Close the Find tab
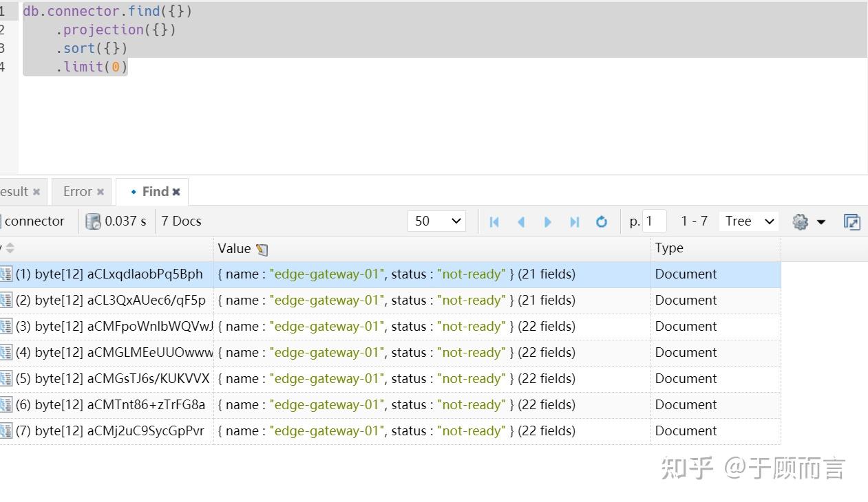This screenshot has height=502, width=868. [176, 192]
